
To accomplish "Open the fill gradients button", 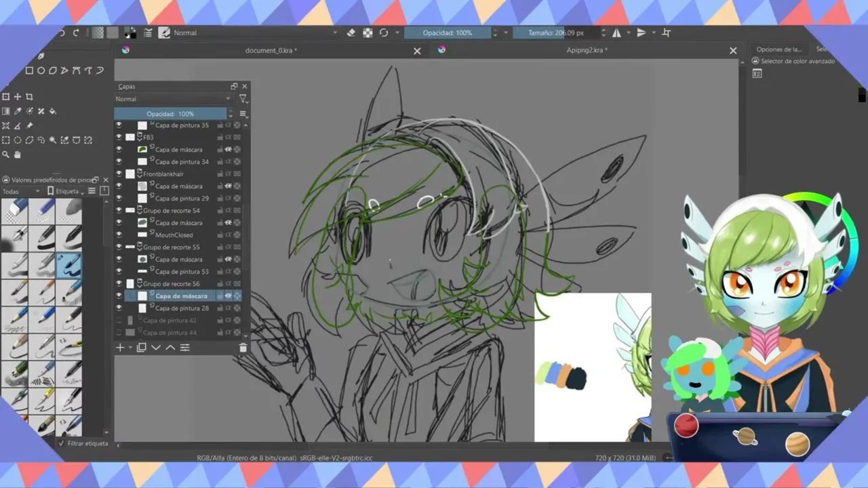I will tap(98, 33).
